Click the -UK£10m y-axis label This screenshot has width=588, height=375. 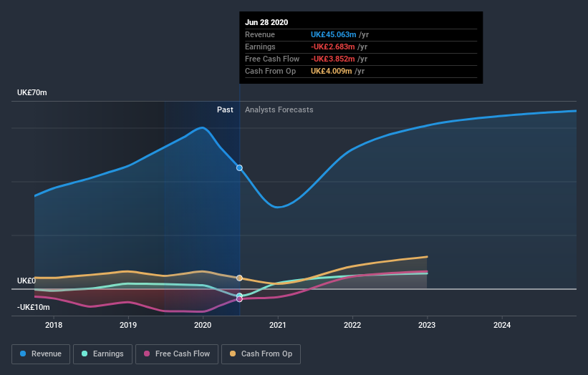point(33,307)
